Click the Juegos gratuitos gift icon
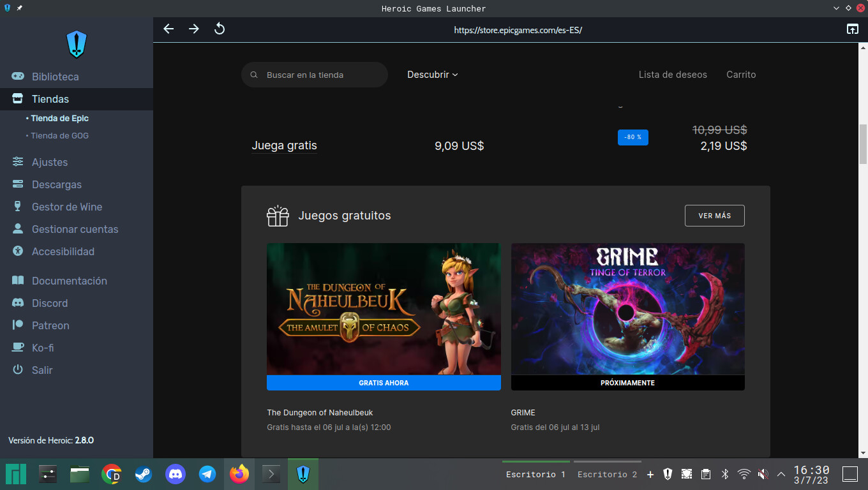The width and height of the screenshot is (868, 490). 278,216
